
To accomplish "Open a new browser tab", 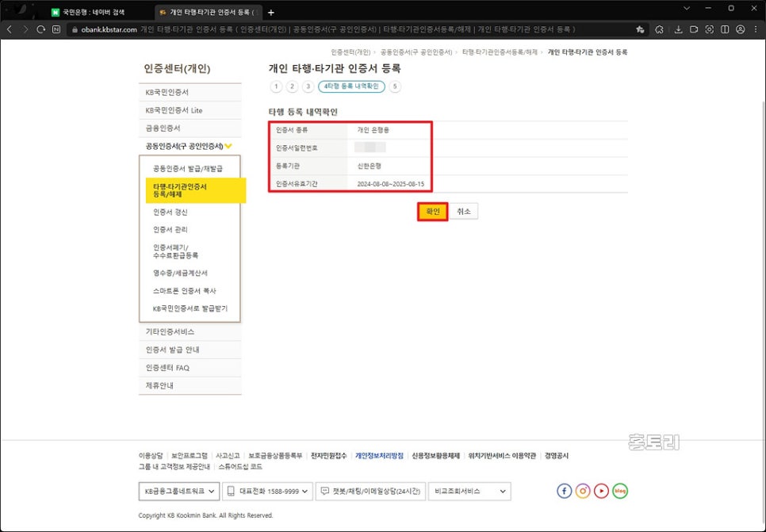I will [271, 12].
